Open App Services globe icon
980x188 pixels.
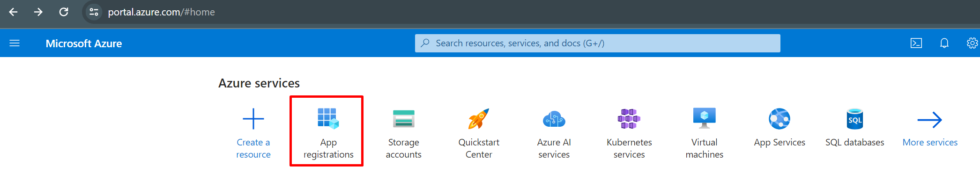[x=779, y=119]
